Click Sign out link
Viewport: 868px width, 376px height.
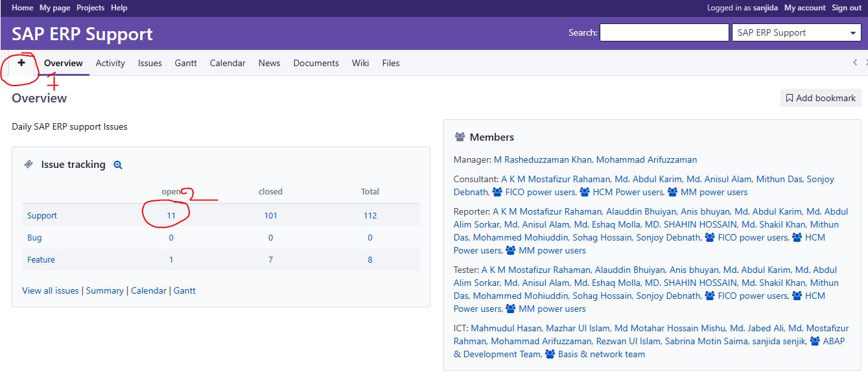pyautogui.click(x=847, y=8)
